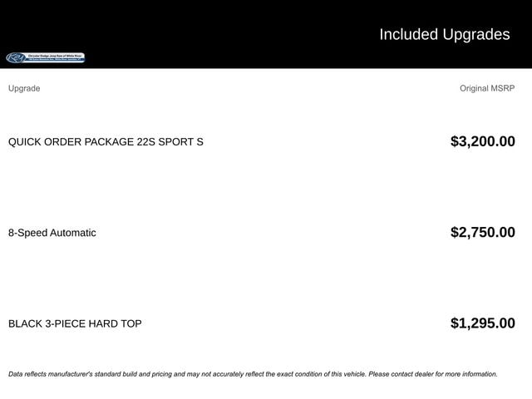Click the dealership logo in the header

point(46,57)
